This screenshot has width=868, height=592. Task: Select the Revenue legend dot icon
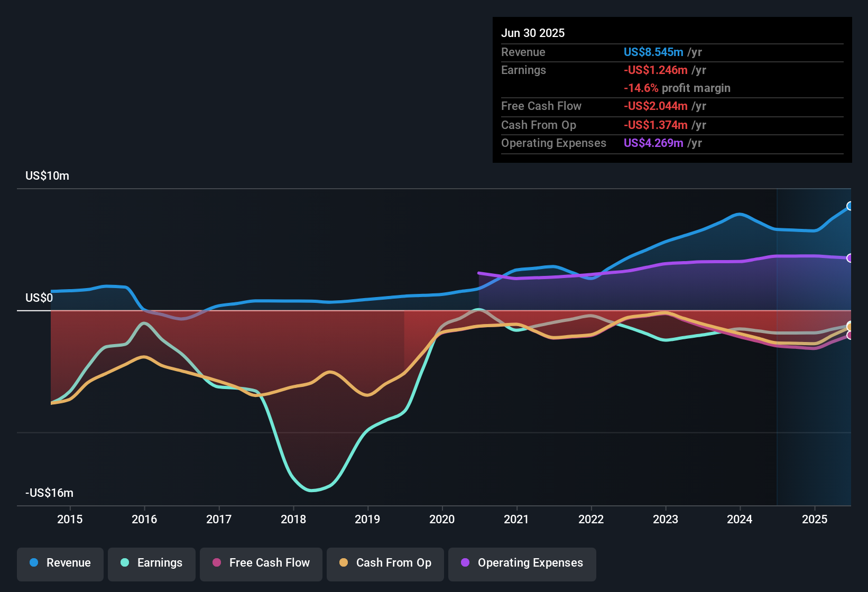(x=33, y=563)
